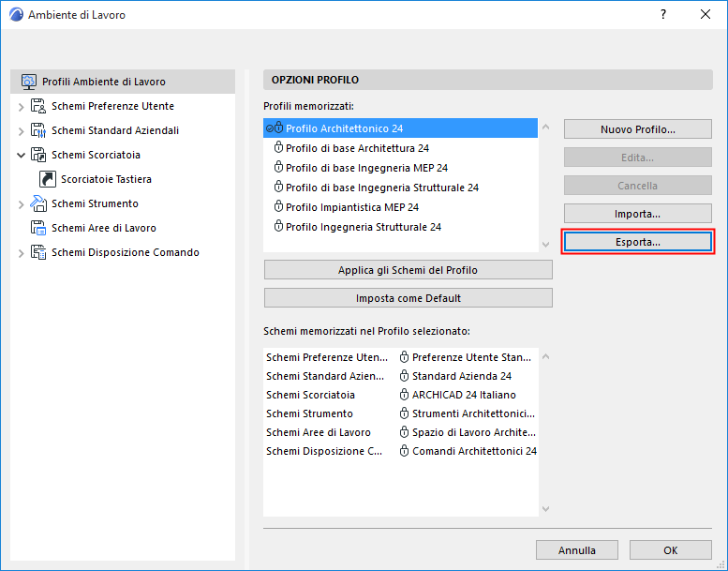Collapse the Schemi Scorciatoia tree node
Viewport: 728px width, 571px height.
pyautogui.click(x=22, y=155)
